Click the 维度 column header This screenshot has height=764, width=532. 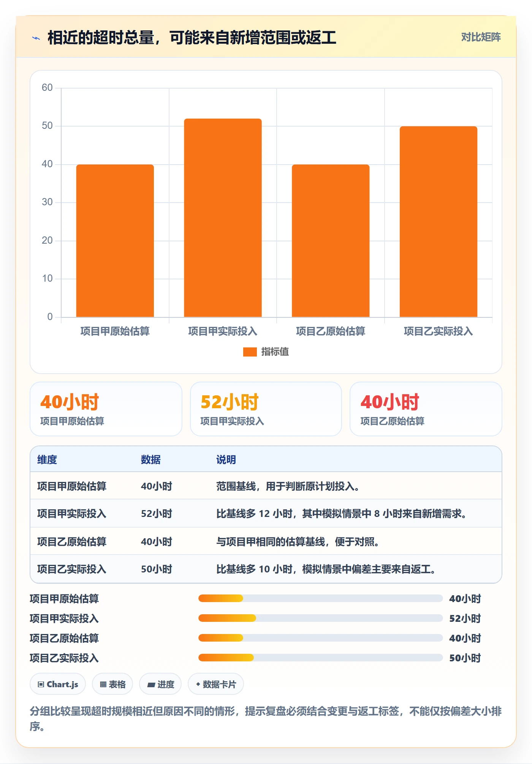(x=47, y=460)
